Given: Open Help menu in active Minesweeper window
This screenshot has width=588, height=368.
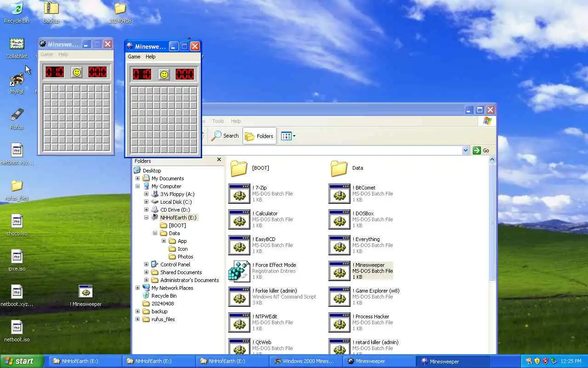Looking at the screenshot, I should pyautogui.click(x=151, y=57).
